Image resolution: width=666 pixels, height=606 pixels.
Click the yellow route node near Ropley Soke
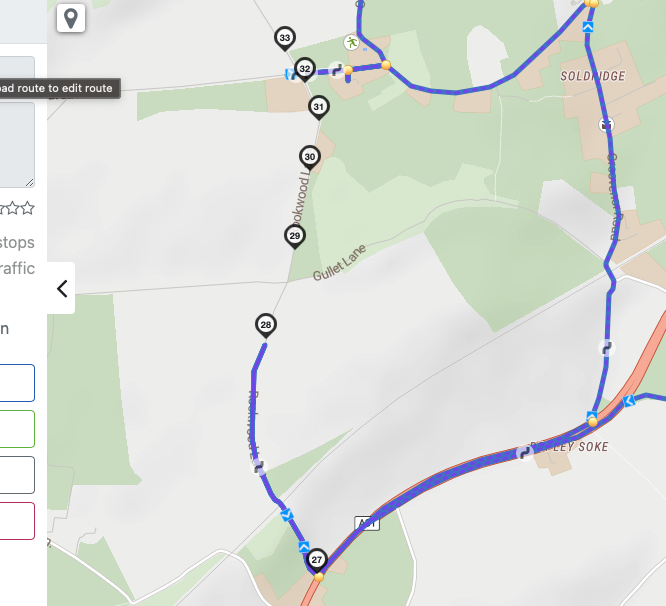coord(593,422)
